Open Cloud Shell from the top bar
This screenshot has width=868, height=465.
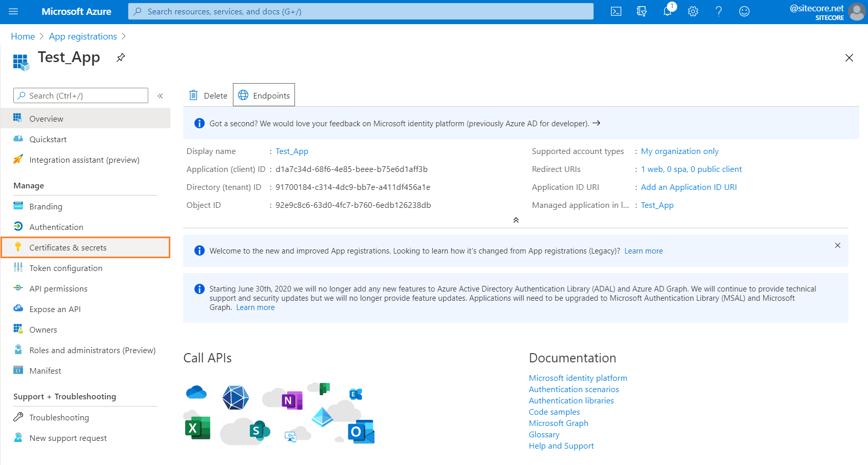coord(616,11)
